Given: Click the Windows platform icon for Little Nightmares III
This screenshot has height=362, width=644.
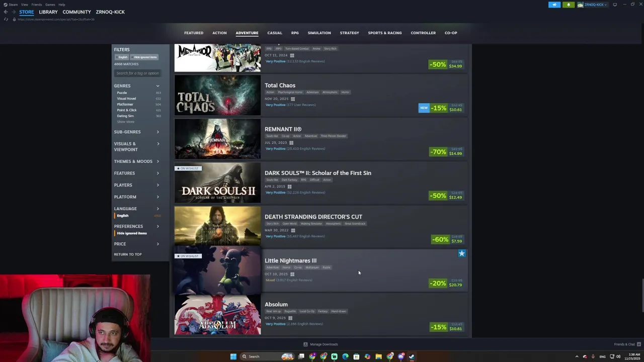Looking at the screenshot, I should [292, 274].
